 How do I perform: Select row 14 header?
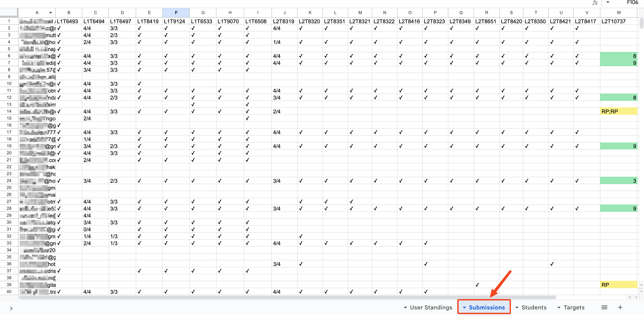(9, 111)
